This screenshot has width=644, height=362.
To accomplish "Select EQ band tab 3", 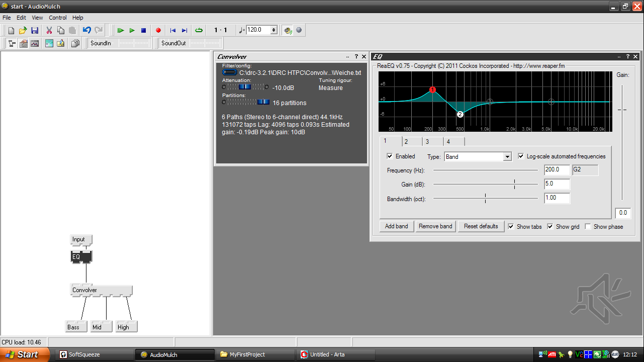I will click(x=432, y=142).
